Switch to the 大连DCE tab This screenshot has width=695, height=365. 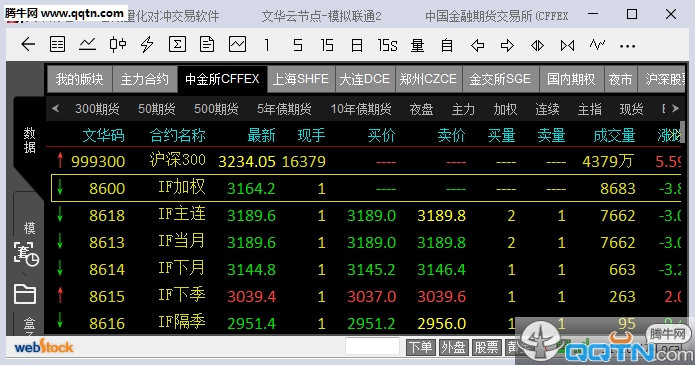(x=365, y=79)
